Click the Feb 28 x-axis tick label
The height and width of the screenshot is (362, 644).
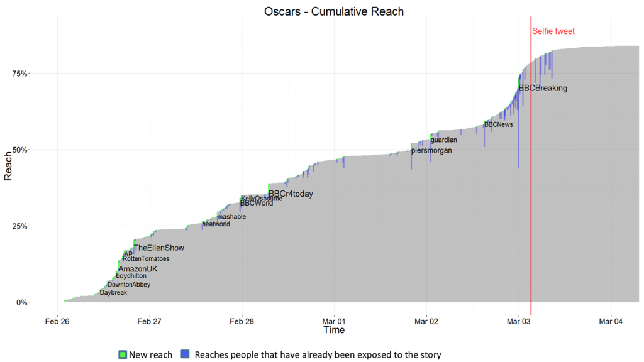pyautogui.click(x=241, y=321)
